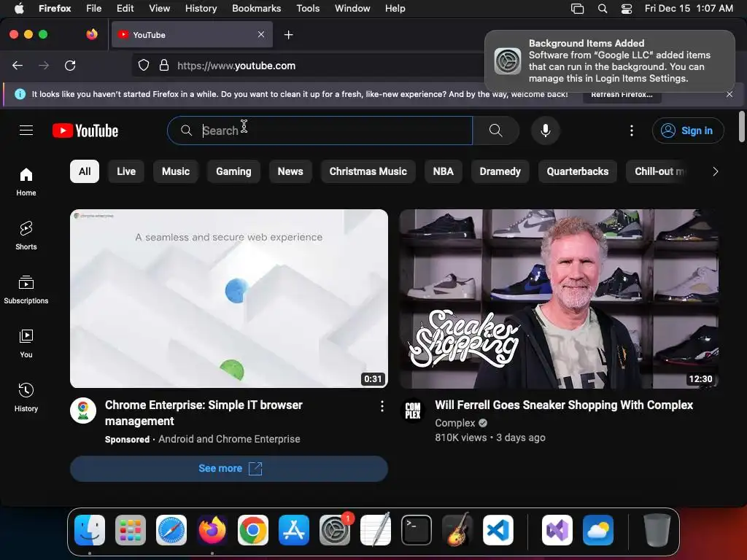Select the Quarterbacks filter chip
Image resolution: width=747 pixels, height=560 pixels.
point(578,171)
